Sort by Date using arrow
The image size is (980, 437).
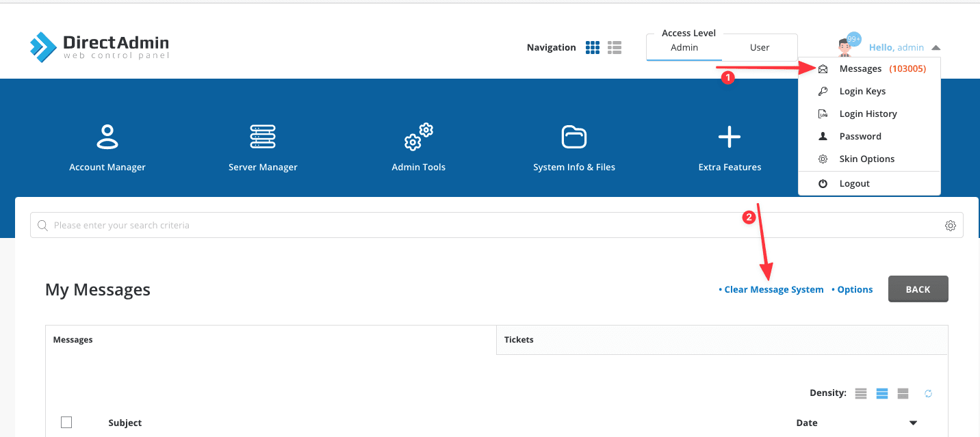pyautogui.click(x=913, y=423)
